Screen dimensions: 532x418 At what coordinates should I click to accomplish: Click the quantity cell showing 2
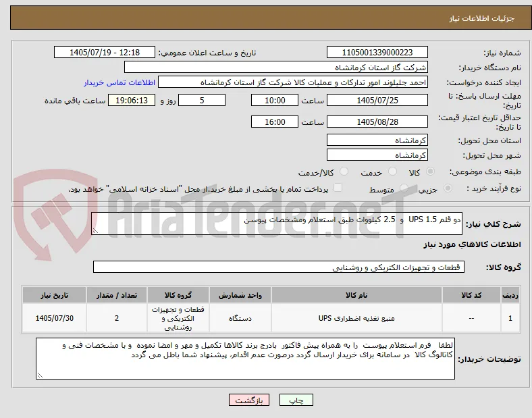117,318
